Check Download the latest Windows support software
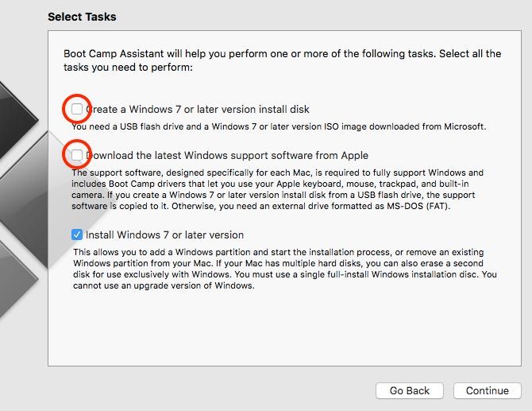The image size is (532, 411). point(77,155)
